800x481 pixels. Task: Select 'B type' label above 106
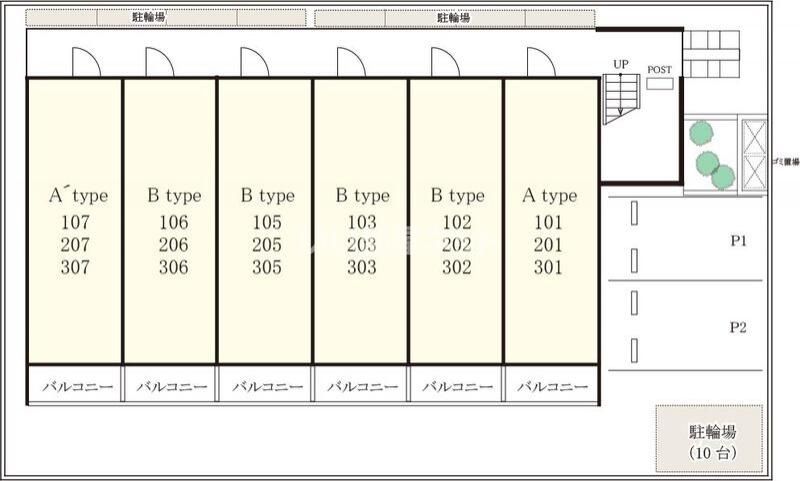point(174,195)
